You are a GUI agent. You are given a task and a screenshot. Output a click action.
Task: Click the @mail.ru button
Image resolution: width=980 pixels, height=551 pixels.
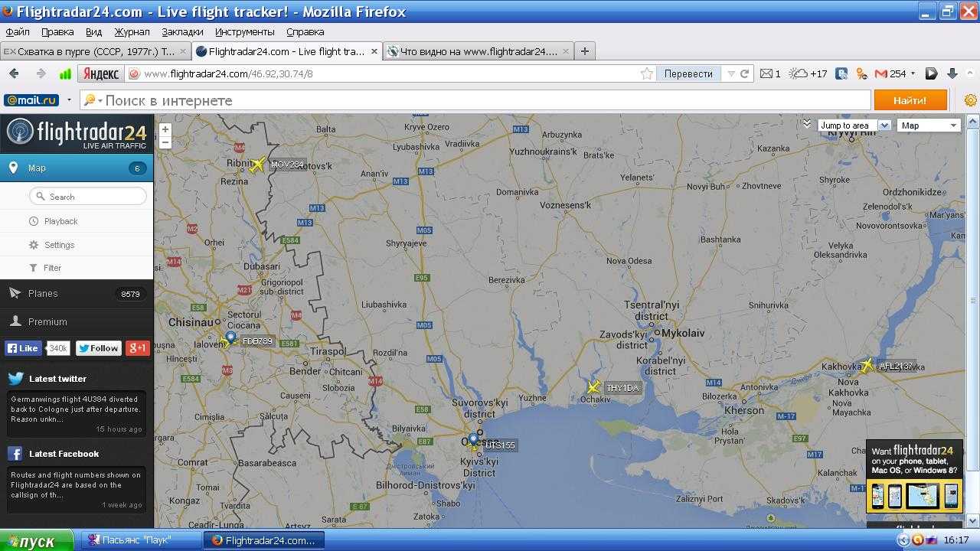[31, 100]
